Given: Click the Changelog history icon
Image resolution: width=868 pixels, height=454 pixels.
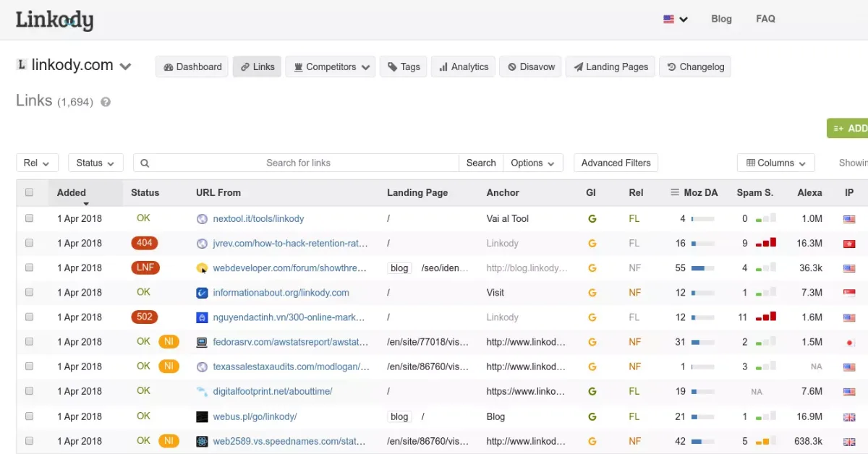Looking at the screenshot, I should point(671,67).
